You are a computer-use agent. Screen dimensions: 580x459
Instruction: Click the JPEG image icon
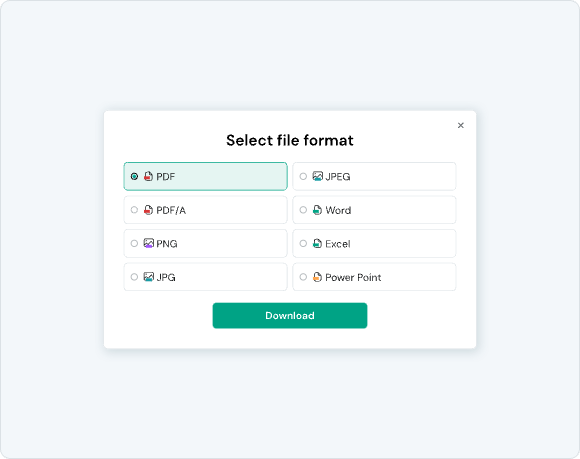pos(318,176)
